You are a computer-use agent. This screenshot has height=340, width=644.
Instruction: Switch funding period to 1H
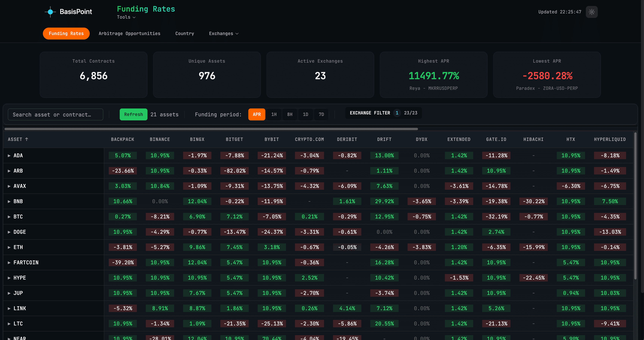(x=274, y=114)
